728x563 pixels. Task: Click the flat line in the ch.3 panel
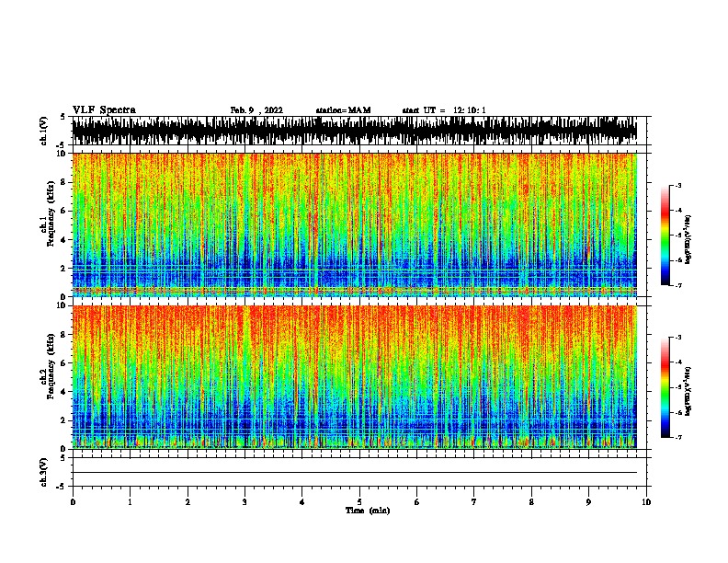tap(354, 473)
